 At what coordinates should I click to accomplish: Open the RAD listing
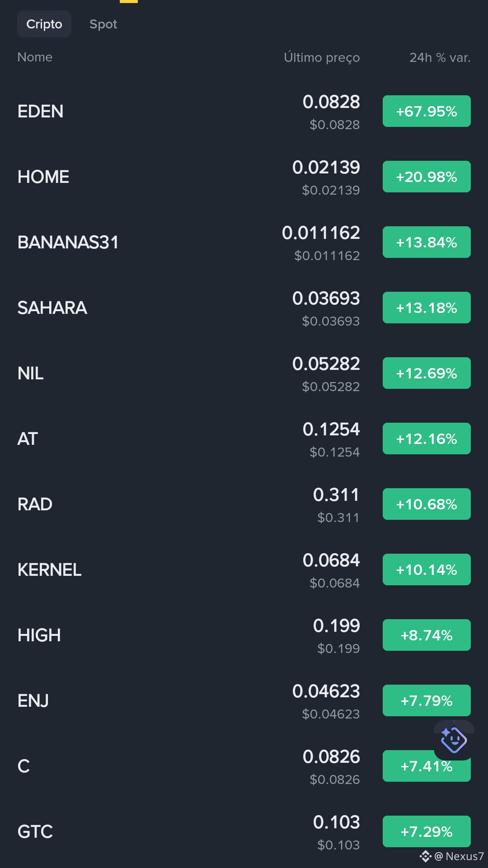[244, 504]
